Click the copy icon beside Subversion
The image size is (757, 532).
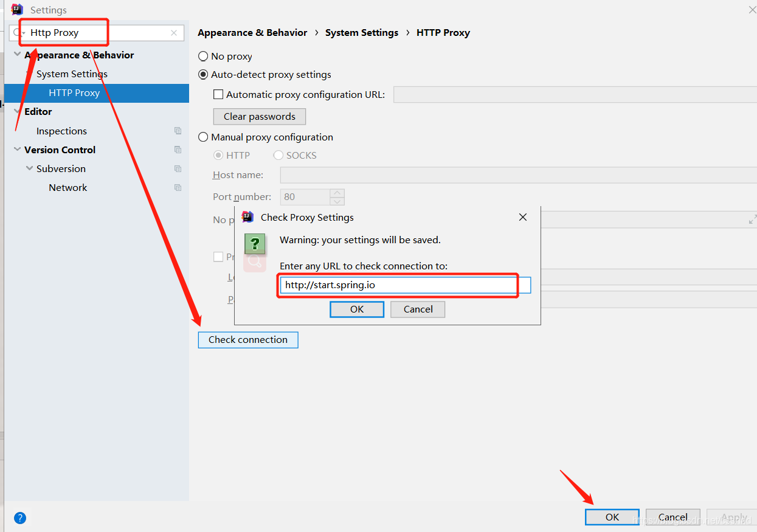tap(178, 168)
